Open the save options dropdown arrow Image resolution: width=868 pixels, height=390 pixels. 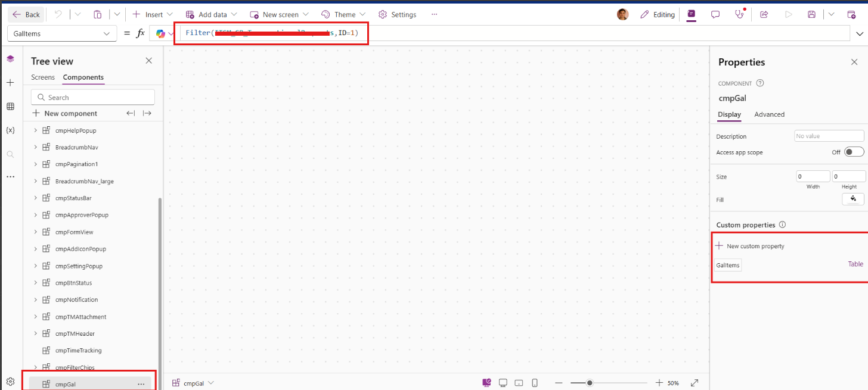pos(831,14)
